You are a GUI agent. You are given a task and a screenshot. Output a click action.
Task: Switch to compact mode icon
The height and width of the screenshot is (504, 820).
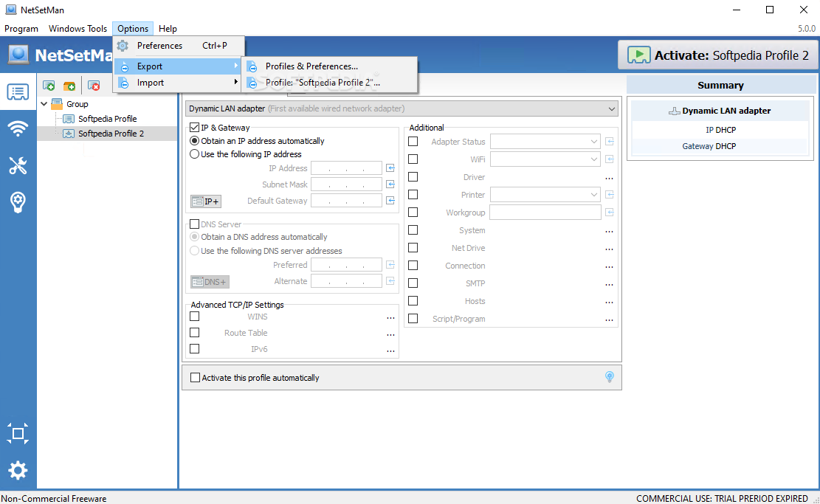click(x=18, y=433)
